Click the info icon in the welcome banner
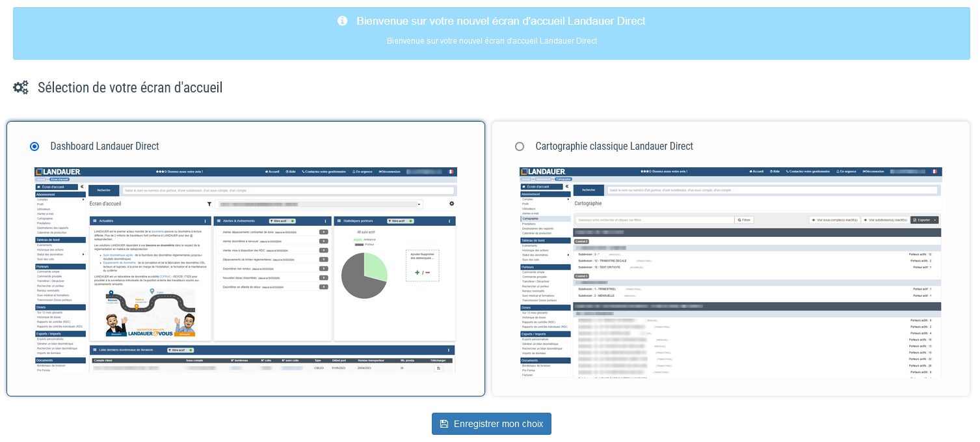The width and height of the screenshot is (980, 442). pos(343,21)
